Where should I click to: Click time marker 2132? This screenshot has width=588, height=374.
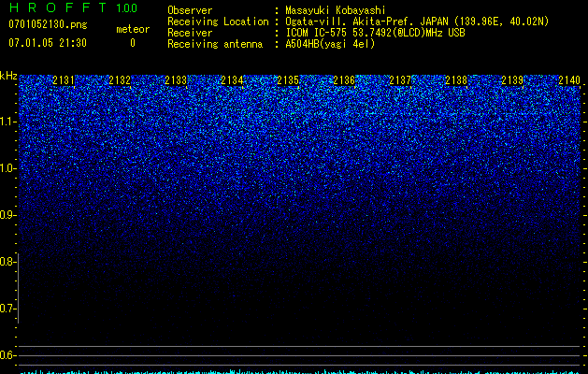tap(120, 79)
